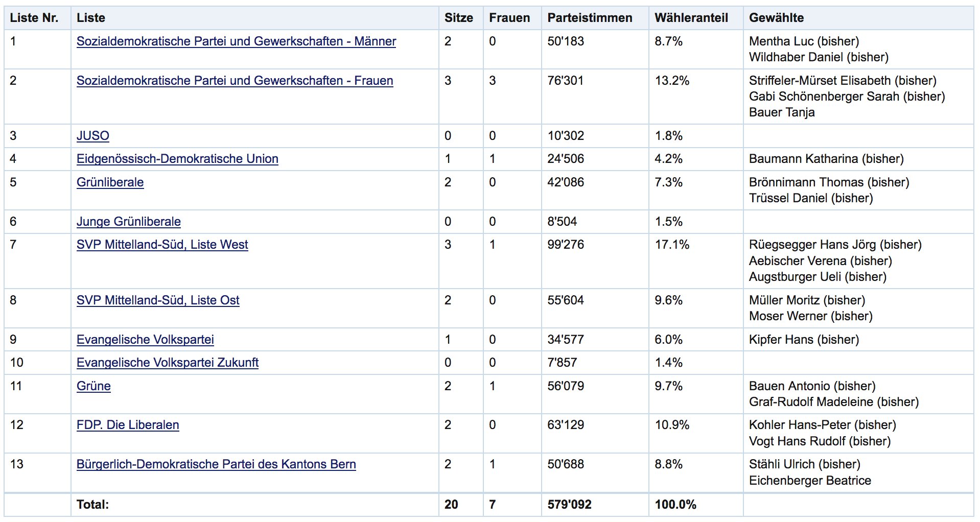Click the name Bauer Tanja
The height and width of the screenshot is (522, 980).
click(x=782, y=112)
